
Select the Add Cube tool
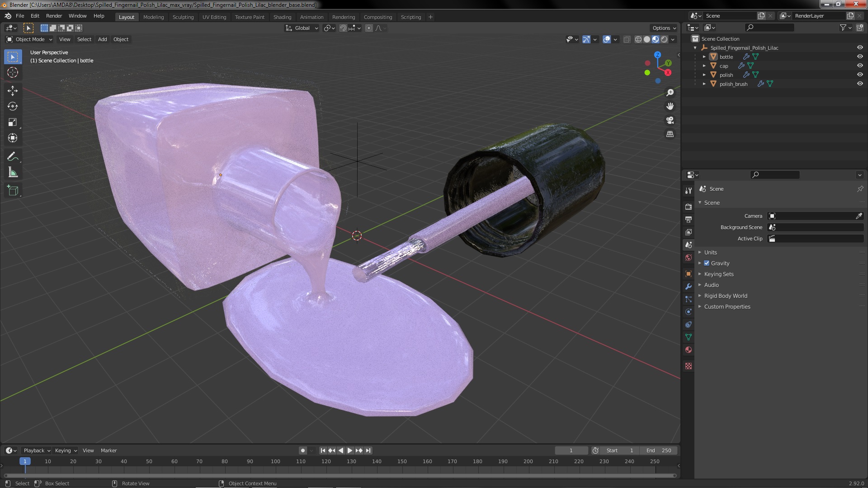point(13,191)
